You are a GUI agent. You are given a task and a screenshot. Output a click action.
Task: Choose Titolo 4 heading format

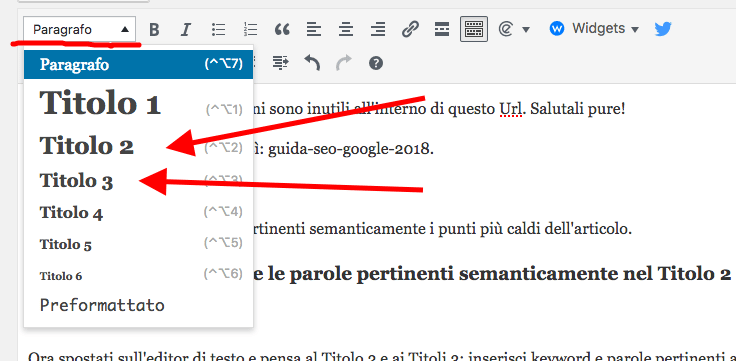(138, 213)
